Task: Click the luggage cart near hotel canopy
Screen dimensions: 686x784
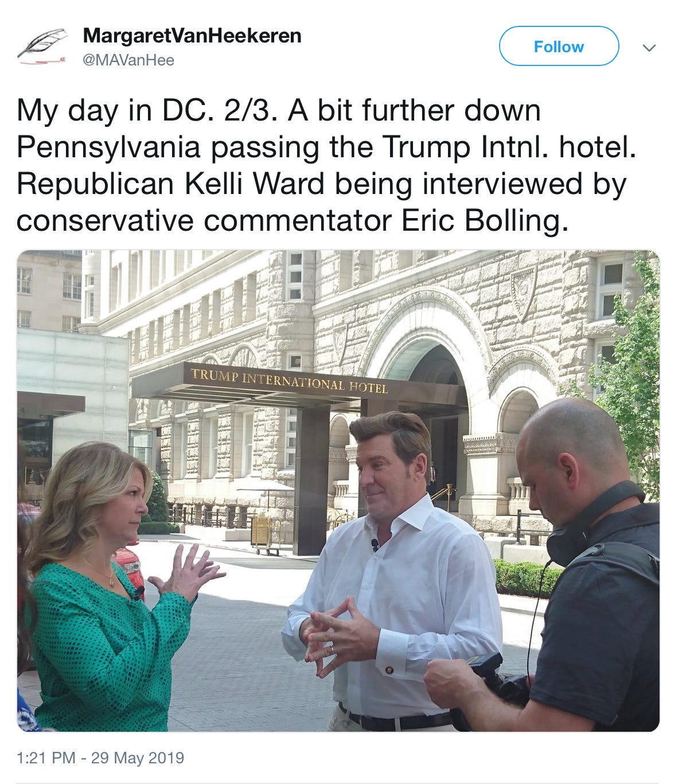Action: (264, 533)
